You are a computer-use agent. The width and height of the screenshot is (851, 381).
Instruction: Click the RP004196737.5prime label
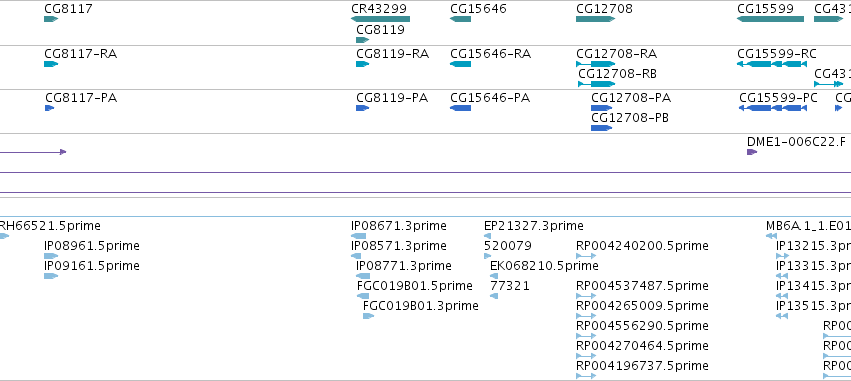pos(643,366)
